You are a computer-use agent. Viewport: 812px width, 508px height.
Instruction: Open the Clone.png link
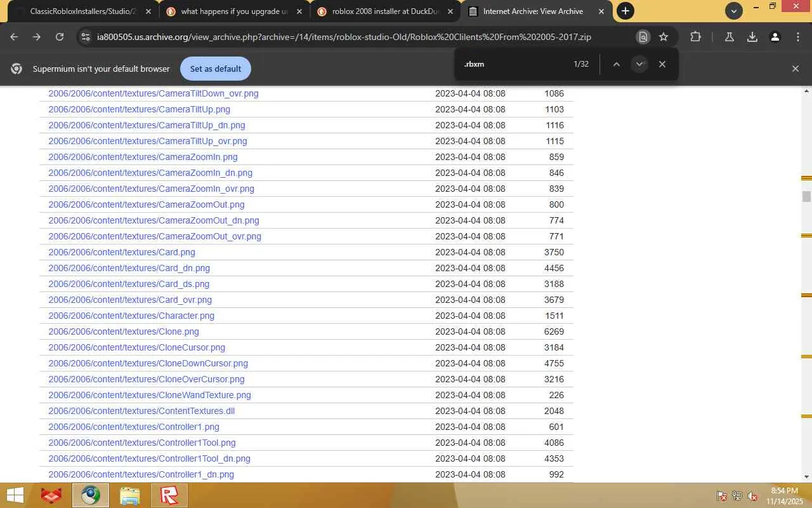[124, 331]
